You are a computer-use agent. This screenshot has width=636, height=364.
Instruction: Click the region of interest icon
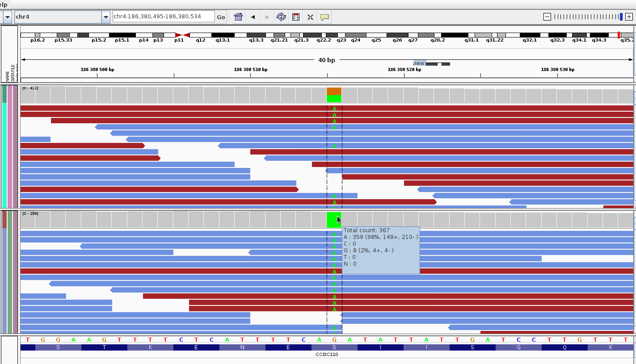[x=295, y=17]
